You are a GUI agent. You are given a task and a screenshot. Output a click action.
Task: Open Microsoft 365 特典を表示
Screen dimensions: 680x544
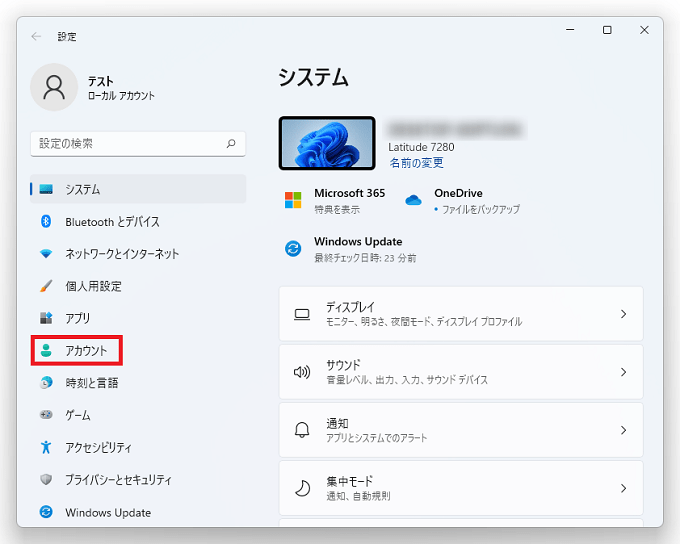(x=335, y=200)
